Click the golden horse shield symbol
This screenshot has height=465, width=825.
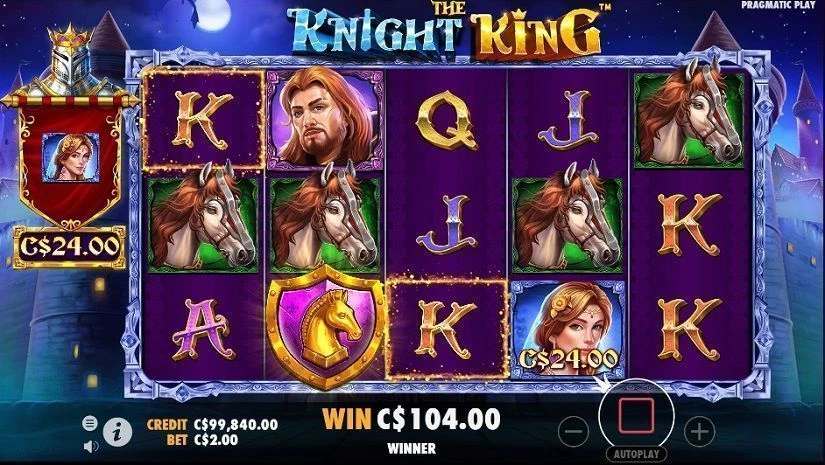(x=326, y=327)
